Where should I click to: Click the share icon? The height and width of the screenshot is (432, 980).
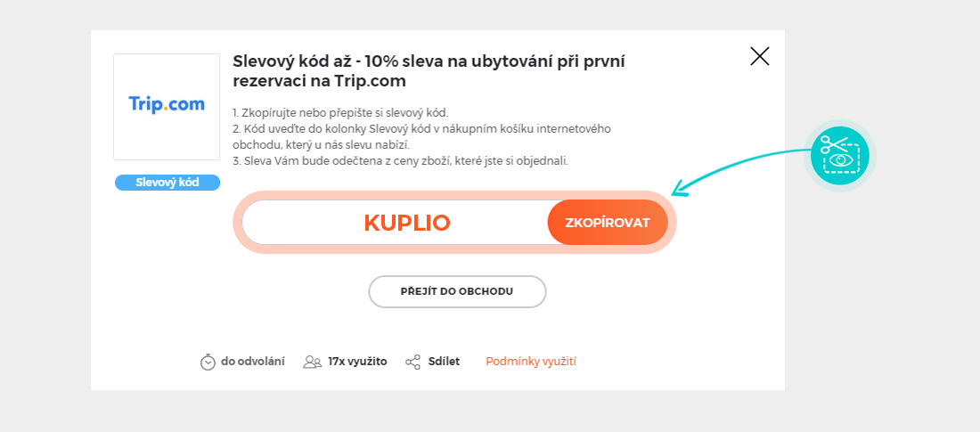pyautogui.click(x=412, y=362)
